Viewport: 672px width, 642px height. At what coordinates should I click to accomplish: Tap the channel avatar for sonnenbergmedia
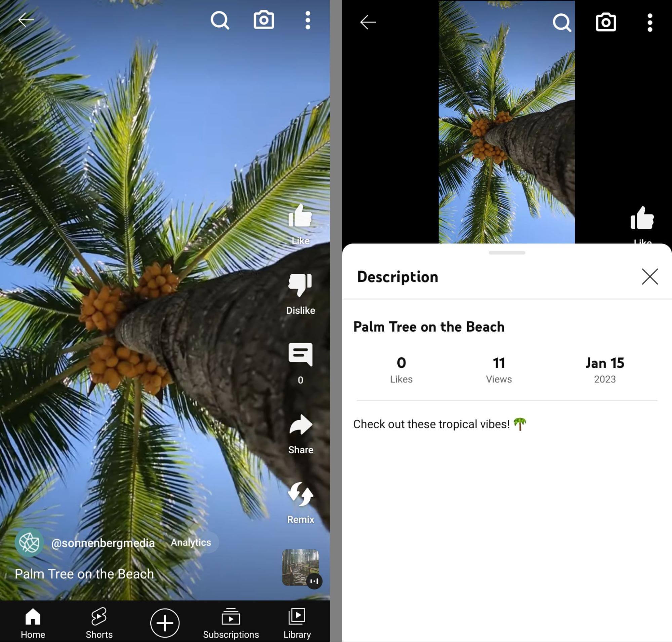click(28, 542)
